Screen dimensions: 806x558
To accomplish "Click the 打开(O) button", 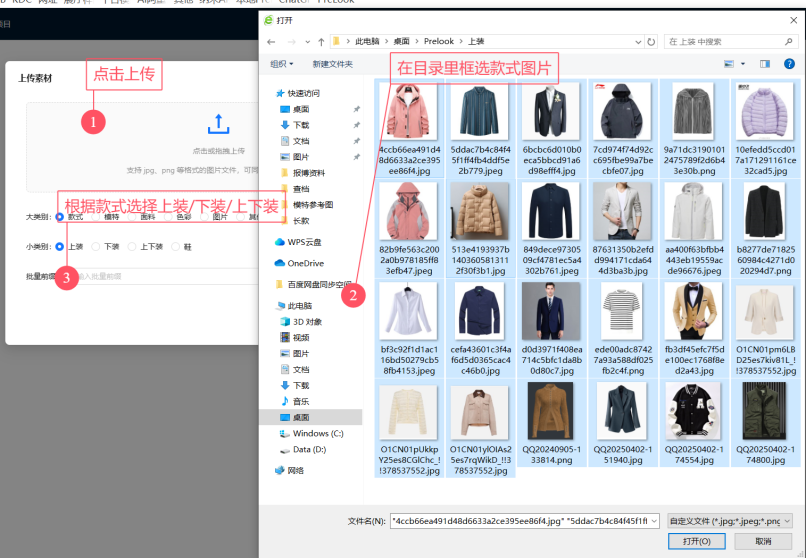I will pos(696,541).
